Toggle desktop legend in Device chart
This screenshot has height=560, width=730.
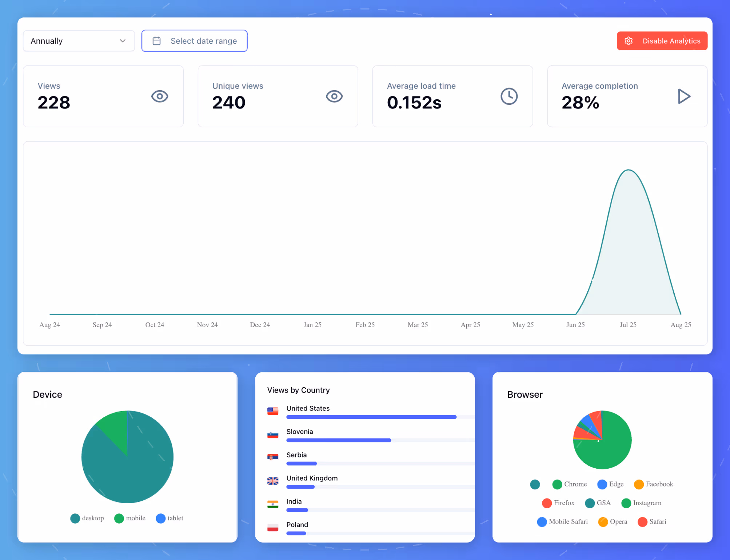87,518
